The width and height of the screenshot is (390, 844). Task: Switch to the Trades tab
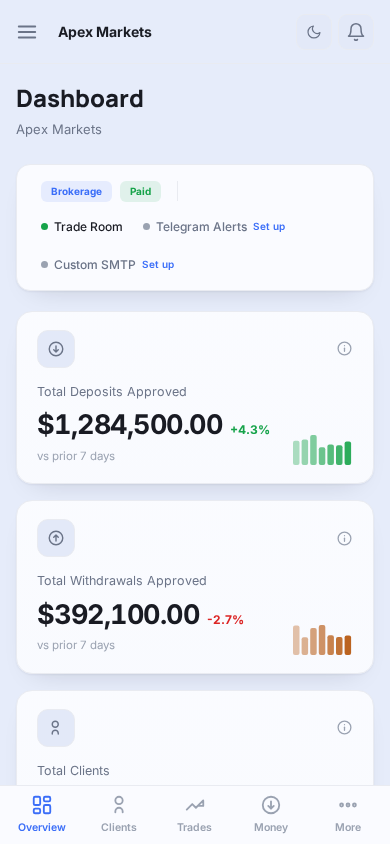194,814
